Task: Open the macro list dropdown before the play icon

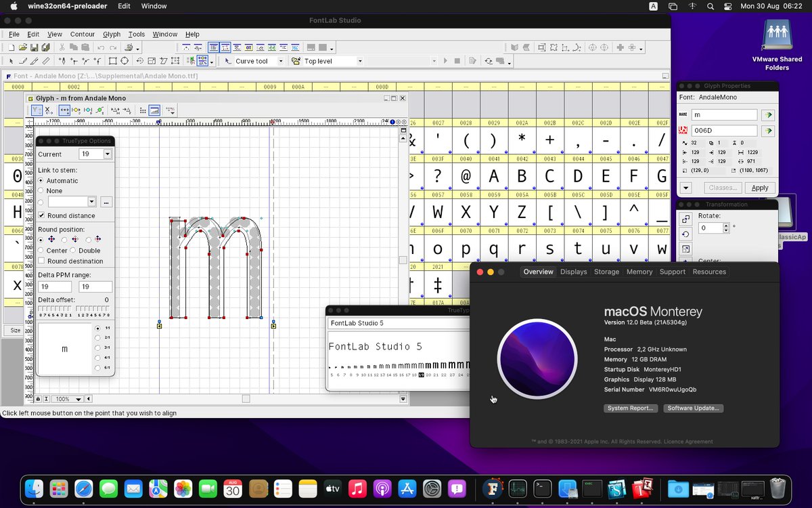Action: [434, 61]
